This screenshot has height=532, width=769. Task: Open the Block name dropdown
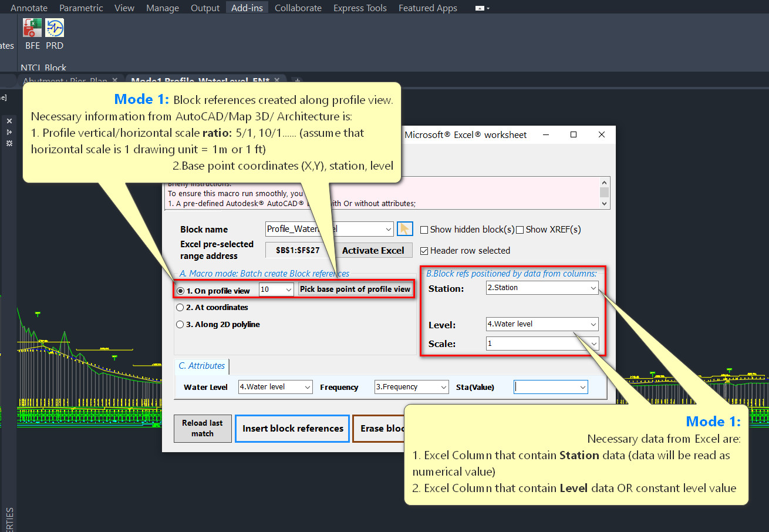388,229
